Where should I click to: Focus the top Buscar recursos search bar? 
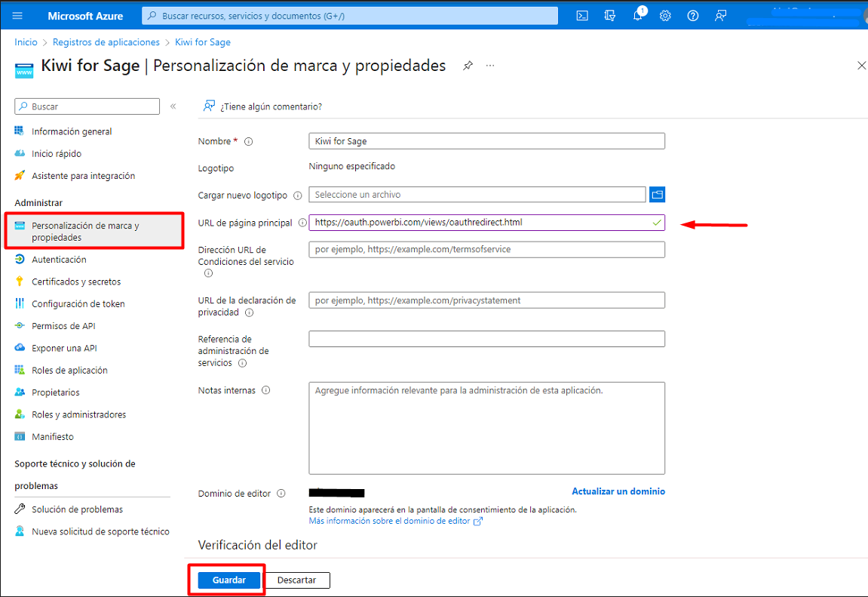pos(350,16)
